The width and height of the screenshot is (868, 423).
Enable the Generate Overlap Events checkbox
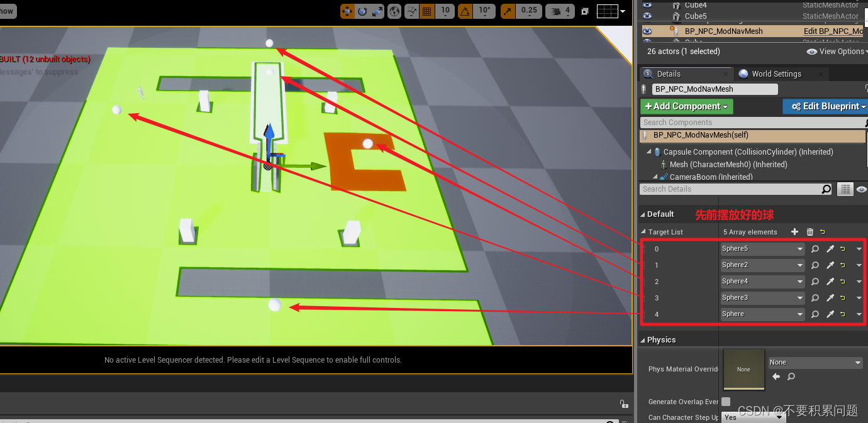tap(725, 401)
